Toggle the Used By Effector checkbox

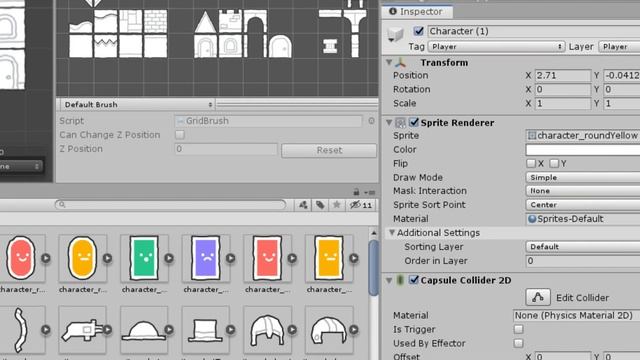pyautogui.click(x=518, y=343)
